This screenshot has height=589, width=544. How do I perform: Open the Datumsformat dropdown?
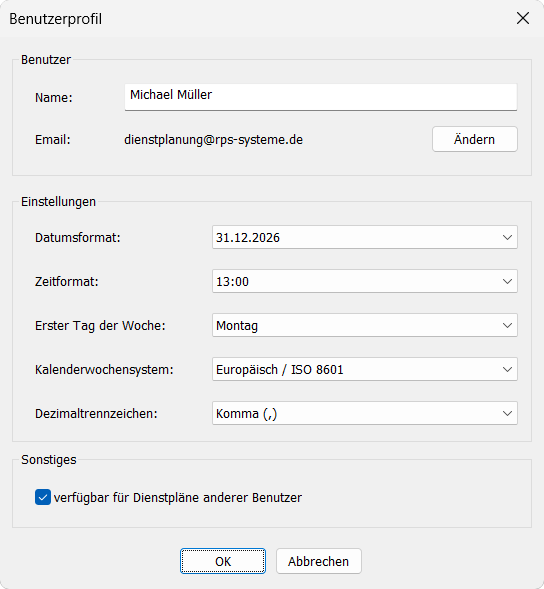pos(364,237)
